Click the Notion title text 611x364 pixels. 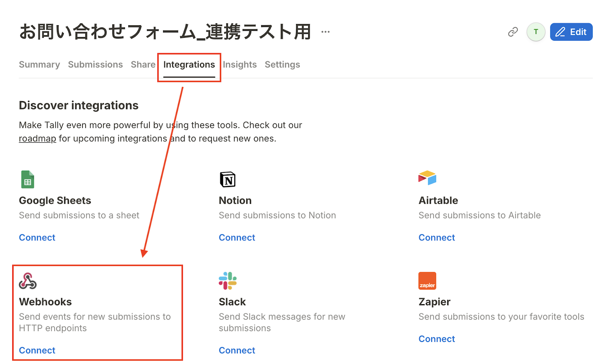tap(235, 200)
